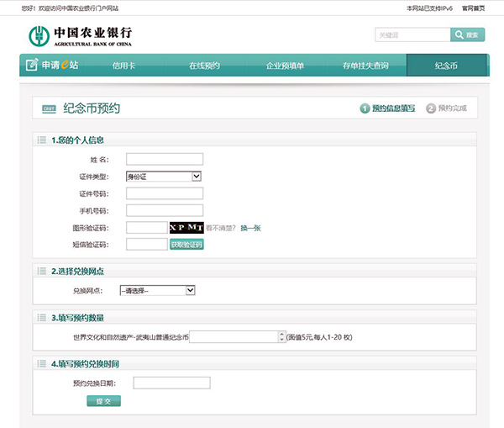
Task: Submit the form with 提交 button
Action: point(103,401)
